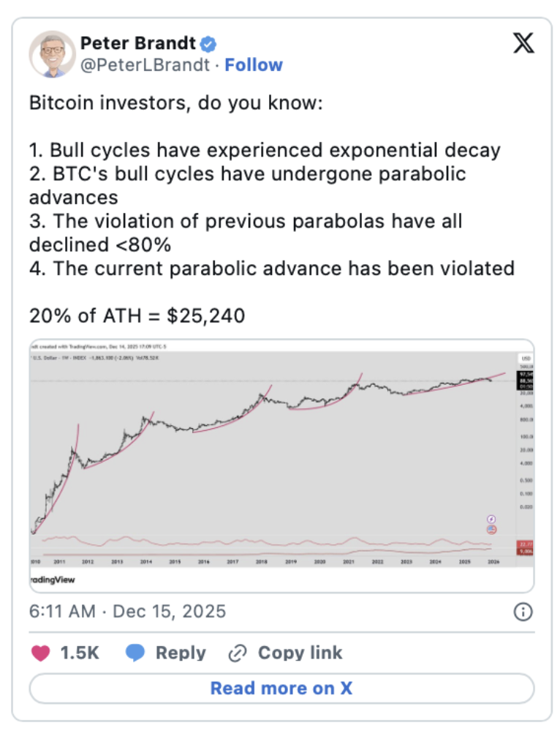The width and height of the screenshot is (560, 739).
Task: Click Peter Brandt's profile avatar
Action: (52, 54)
